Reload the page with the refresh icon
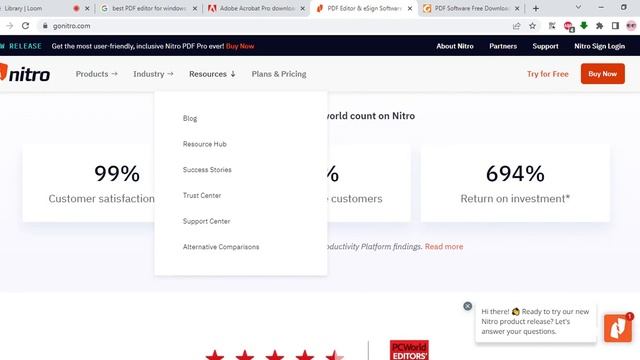The image size is (640, 360). [x=25, y=26]
